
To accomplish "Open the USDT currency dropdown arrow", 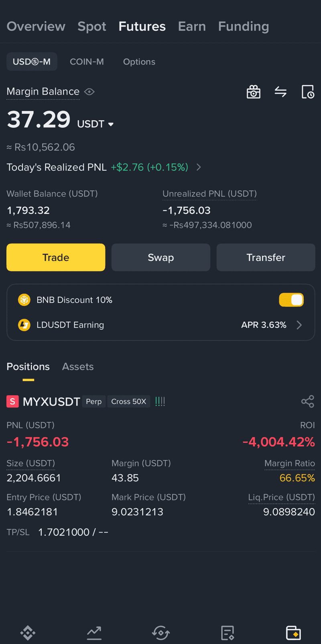I will pyautogui.click(x=111, y=124).
